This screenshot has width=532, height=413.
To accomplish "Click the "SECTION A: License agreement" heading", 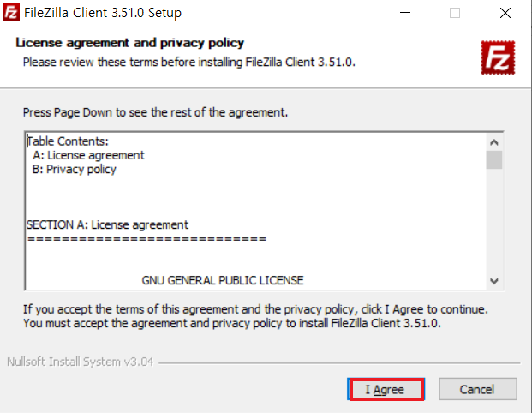I will pyautogui.click(x=107, y=224).
